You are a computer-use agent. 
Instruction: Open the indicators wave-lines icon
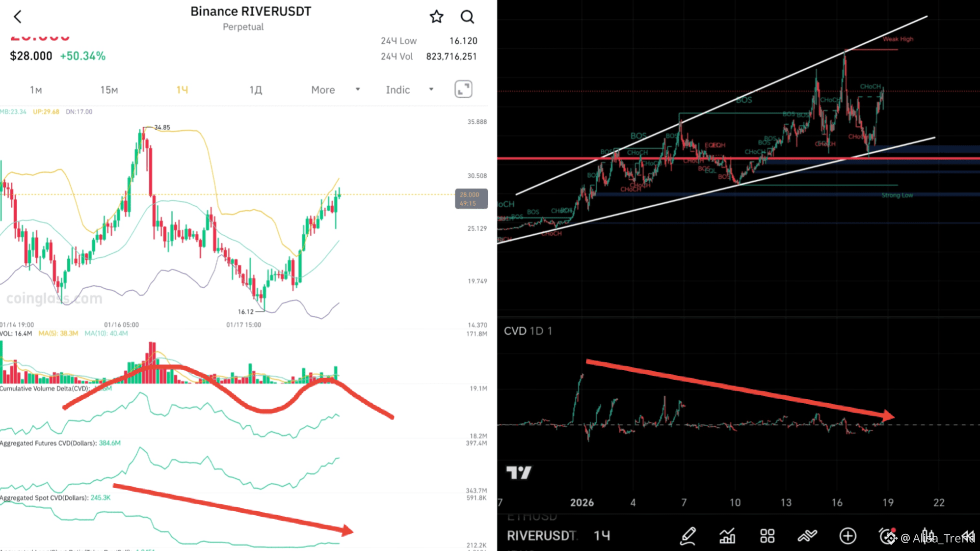click(807, 536)
